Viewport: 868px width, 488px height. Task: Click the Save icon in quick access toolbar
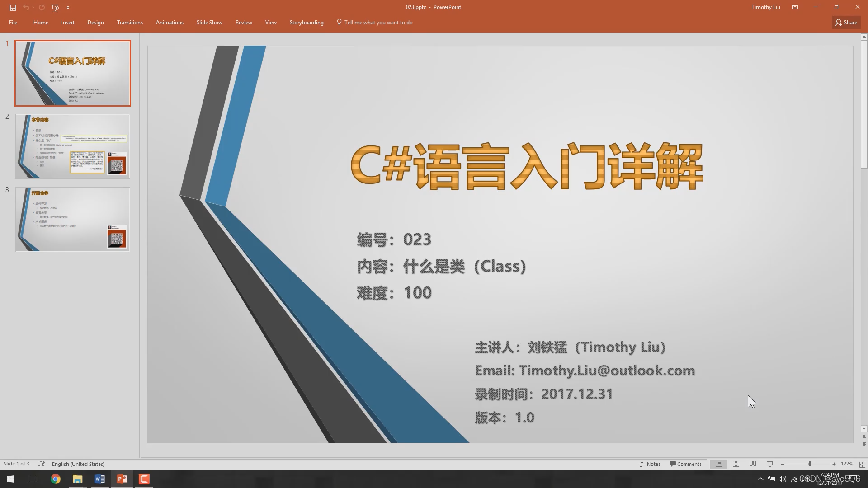click(x=13, y=7)
